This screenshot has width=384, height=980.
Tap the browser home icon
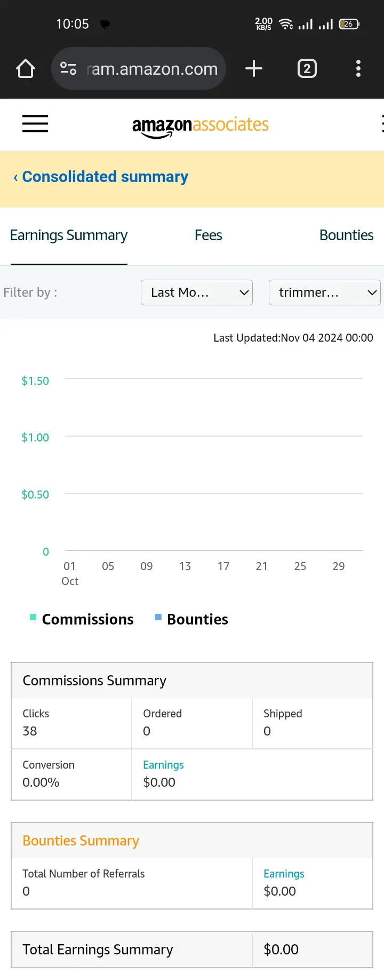click(x=26, y=69)
